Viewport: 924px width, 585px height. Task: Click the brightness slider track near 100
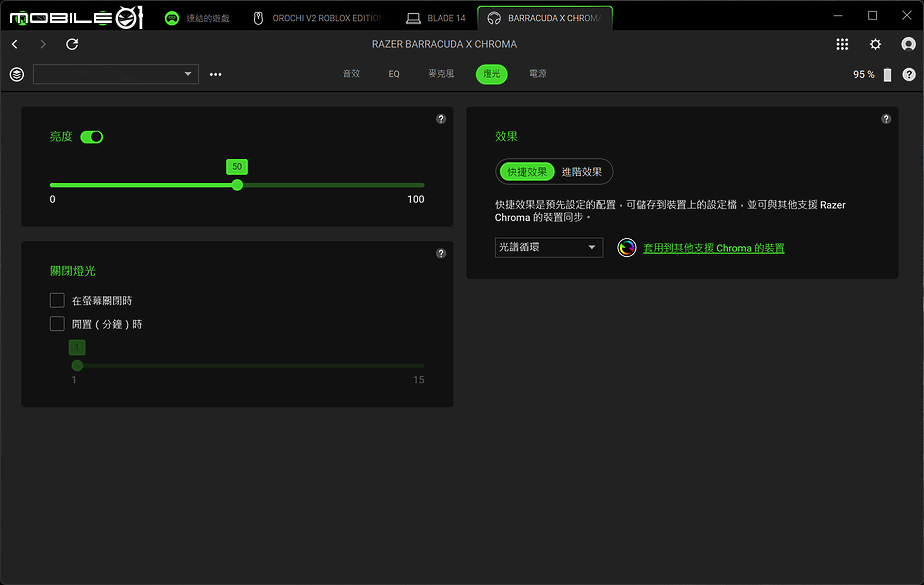pos(420,185)
